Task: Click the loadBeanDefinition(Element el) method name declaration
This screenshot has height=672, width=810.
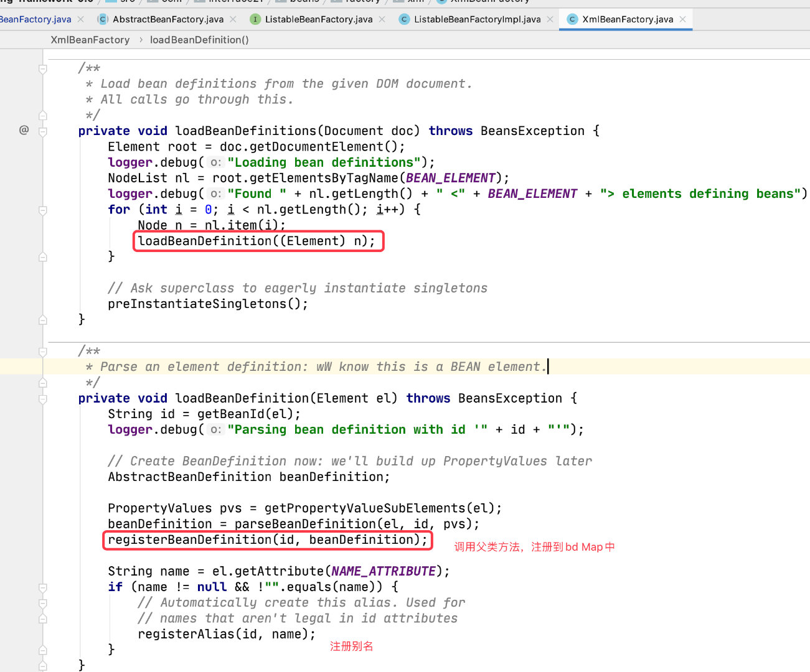Action: 242,398
